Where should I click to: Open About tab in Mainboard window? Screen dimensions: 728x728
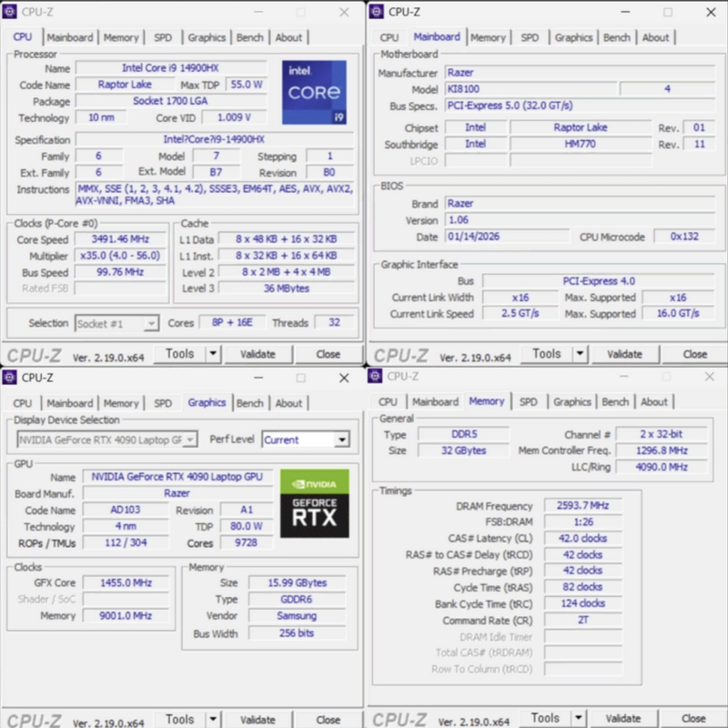pyautogui.click(x=655, y=37)
